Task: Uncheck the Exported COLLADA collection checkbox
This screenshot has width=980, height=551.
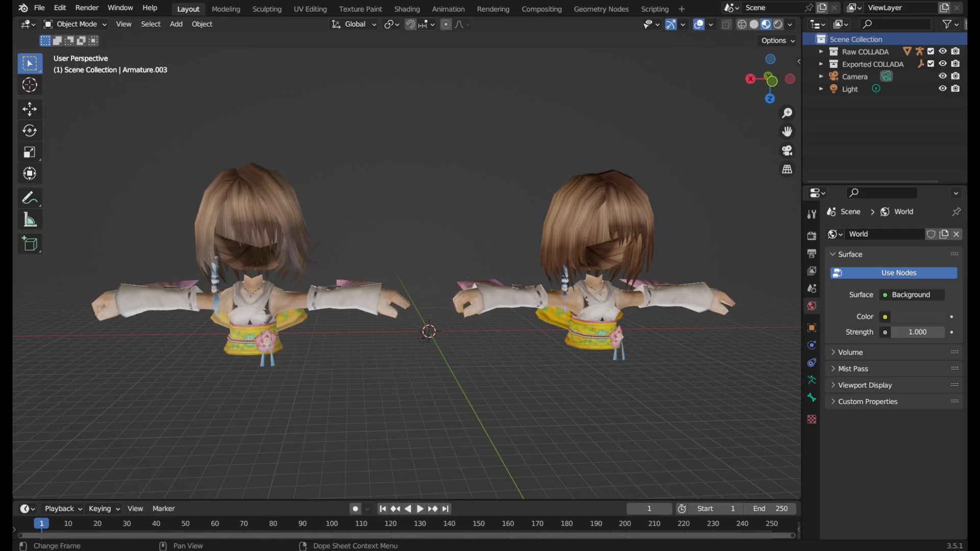Action: 930,64
